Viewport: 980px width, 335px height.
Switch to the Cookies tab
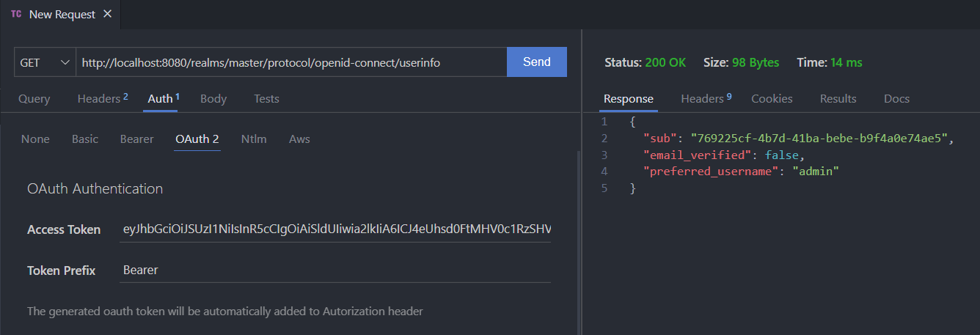tap(772, 99)
